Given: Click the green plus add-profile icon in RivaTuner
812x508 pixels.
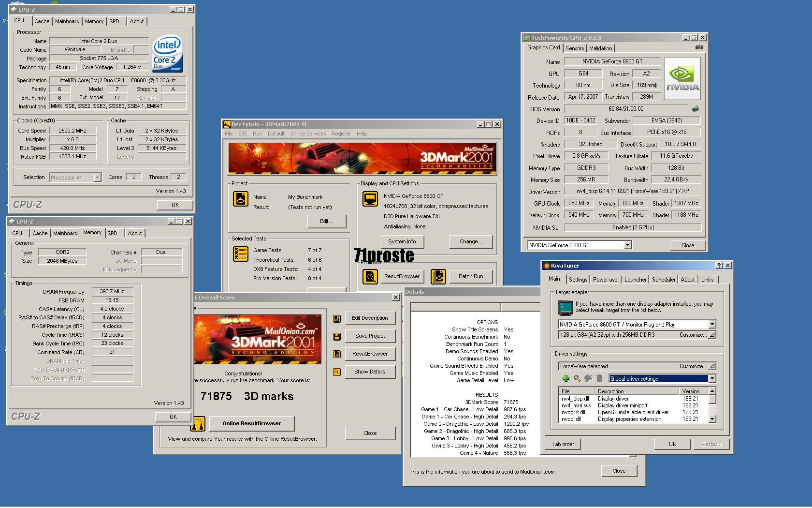Looking at the screenshot, I should (x=565, y=378).
